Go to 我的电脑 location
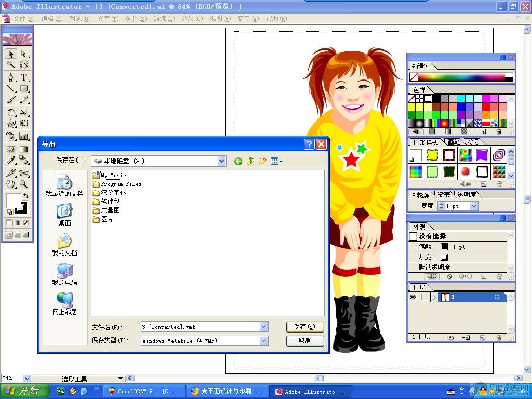The image size is (532, 399). (64, 274)
